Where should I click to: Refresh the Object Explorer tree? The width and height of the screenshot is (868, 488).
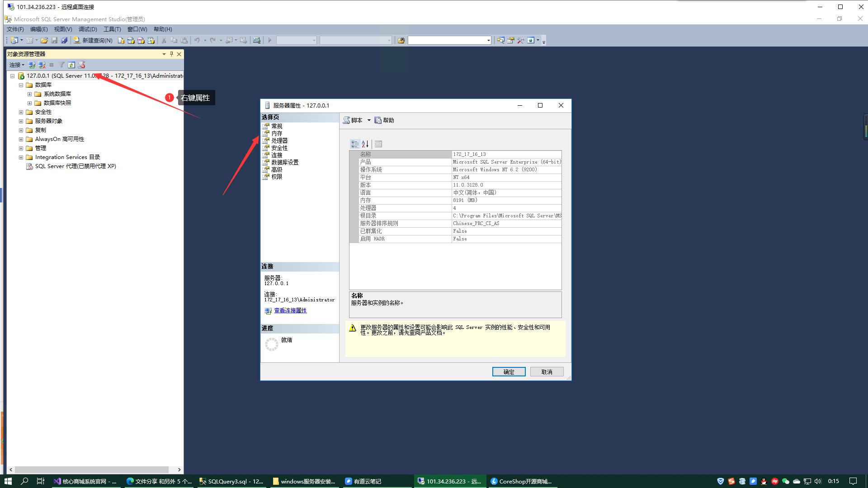coord(71,65)
